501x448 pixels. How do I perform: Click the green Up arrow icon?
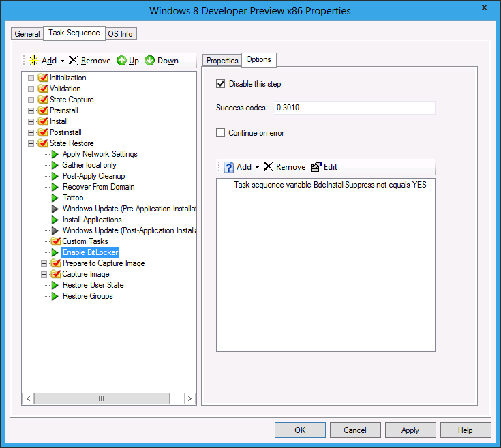[x=121, y=61]
